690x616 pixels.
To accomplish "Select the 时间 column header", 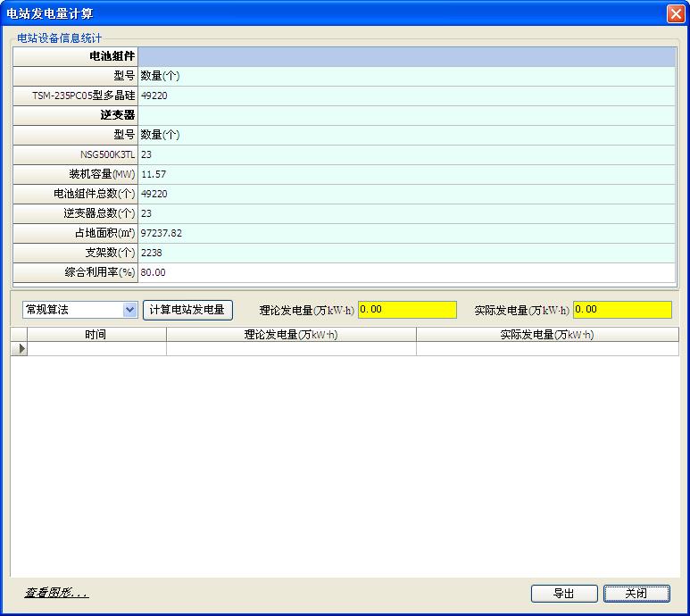I will 96,335.
